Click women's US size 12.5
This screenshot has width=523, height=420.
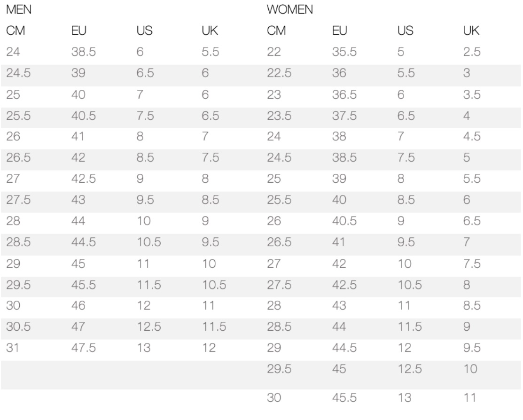click(x=410, y=369)
